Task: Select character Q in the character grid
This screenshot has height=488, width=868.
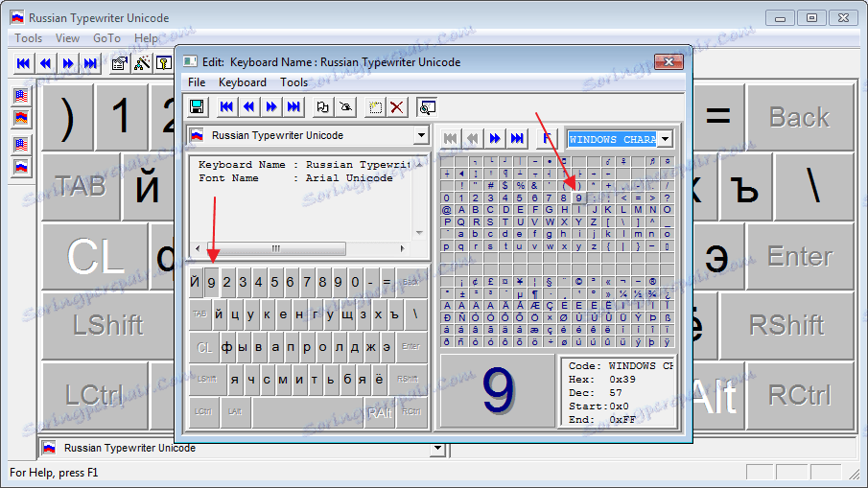Action: [461, 221]
